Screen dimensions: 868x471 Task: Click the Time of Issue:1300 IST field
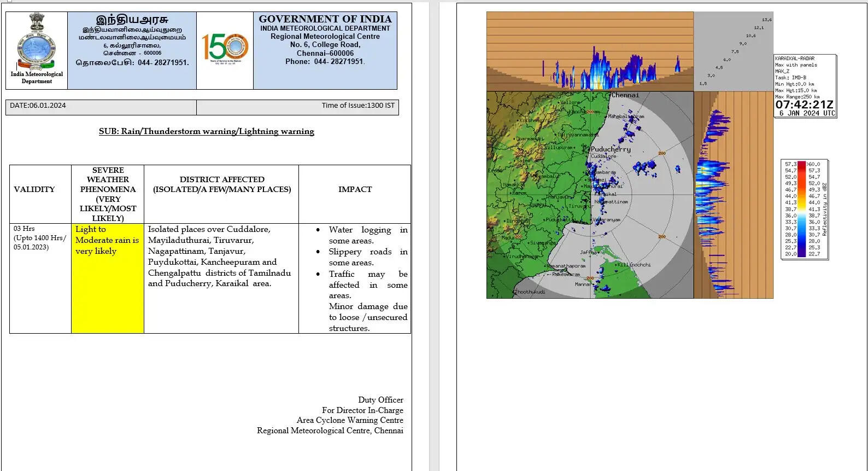[357, 106]
